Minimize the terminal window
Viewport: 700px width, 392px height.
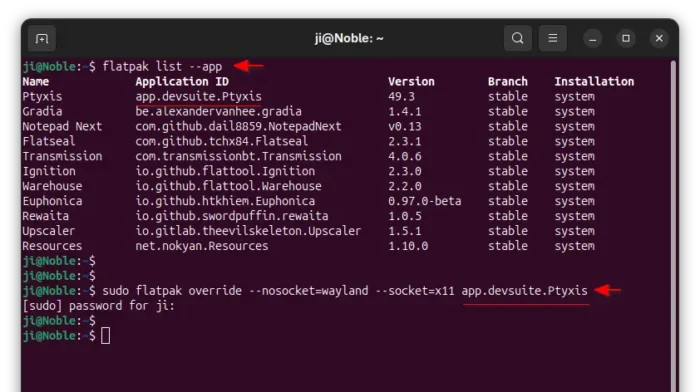coord(592,39)
